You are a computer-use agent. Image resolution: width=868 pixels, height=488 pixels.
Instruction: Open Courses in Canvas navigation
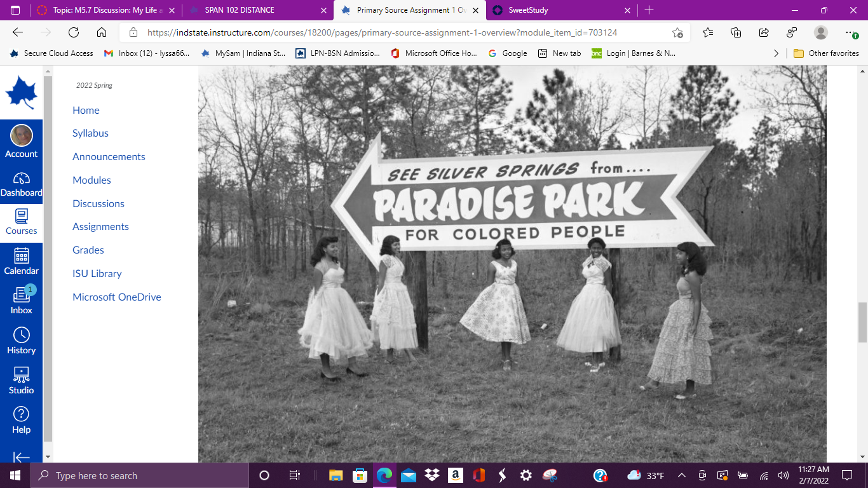tap(22, 223)
